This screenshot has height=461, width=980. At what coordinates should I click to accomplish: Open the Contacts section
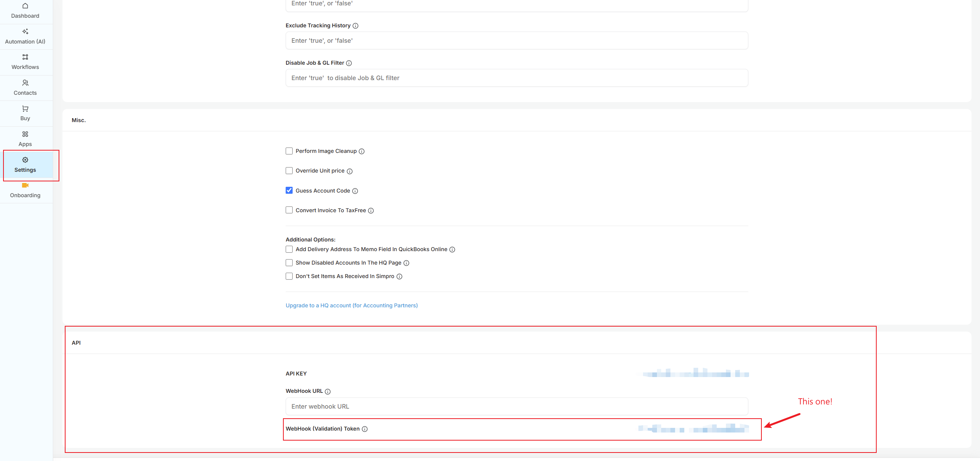click(25, 87)
